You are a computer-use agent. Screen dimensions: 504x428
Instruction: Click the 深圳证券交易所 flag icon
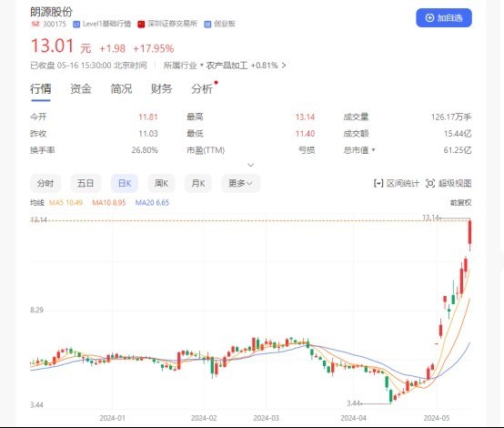click(141, 25)
